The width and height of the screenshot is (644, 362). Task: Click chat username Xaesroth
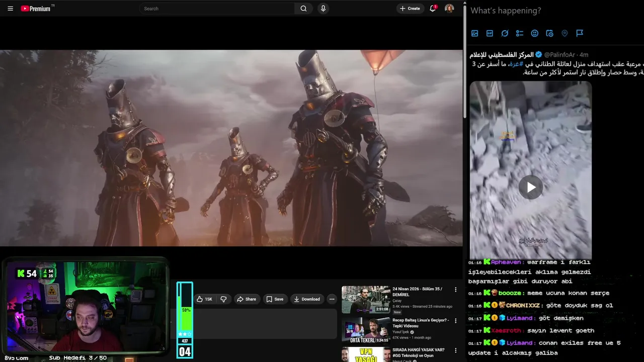coord(507,330)
